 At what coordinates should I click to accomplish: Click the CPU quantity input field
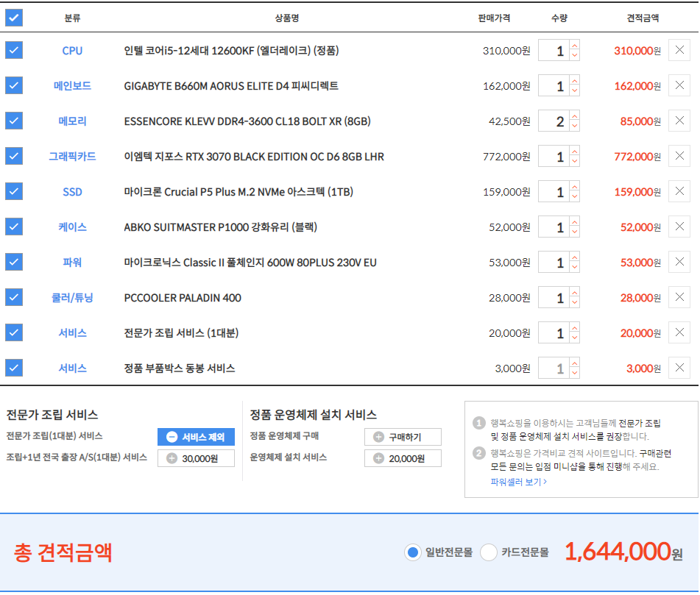click(x=554, y=51)
